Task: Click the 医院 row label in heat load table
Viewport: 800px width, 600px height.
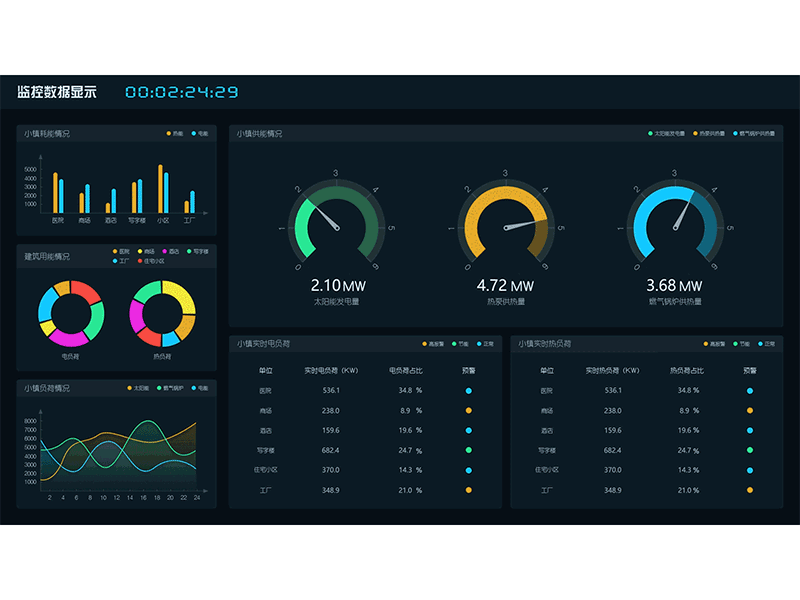Action: pyautogui.click(x=546, y=390)
